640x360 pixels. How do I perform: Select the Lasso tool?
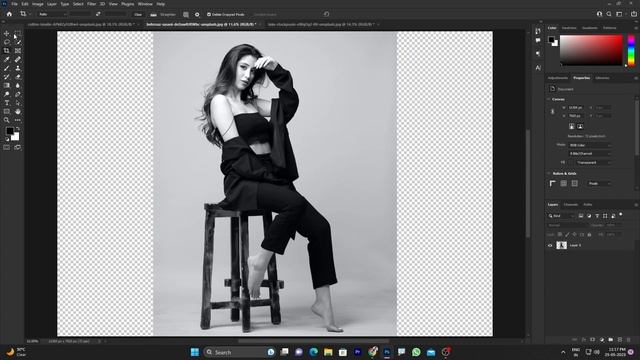tap(7, 42)
